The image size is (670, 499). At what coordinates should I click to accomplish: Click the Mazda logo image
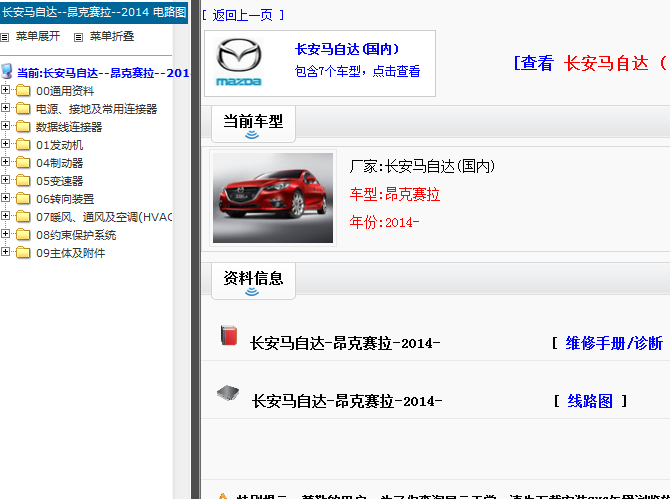(x=239, y=62)
